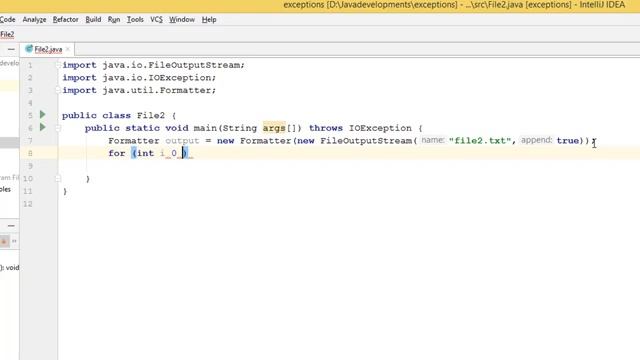The image size is (640, 360).
Task: Run class File2 from line 5 gutter
Action: pyautogui.click(x=42, y=115)
